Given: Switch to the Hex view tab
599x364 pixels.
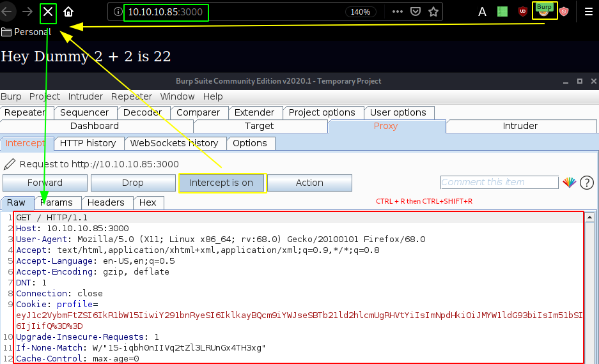Looking at the screenshot, I should click(x=148, y=202).
